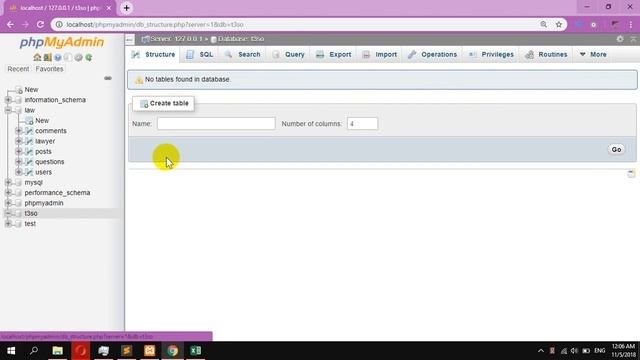Click the New table icon under law
The image size is (640, 360).
(x=29, y=120)
